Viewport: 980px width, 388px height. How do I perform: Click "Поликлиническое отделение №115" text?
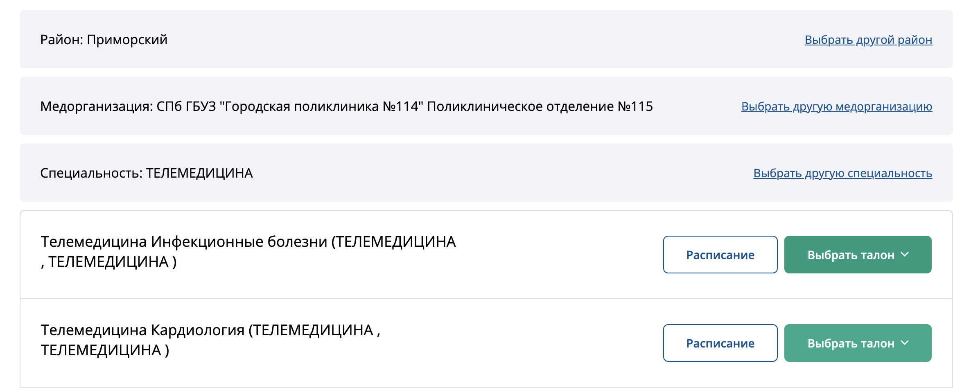(540, 106)
